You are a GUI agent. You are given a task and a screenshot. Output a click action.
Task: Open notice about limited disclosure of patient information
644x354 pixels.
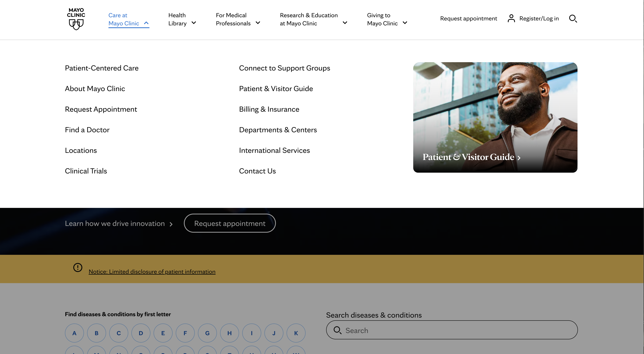[152, 272]
